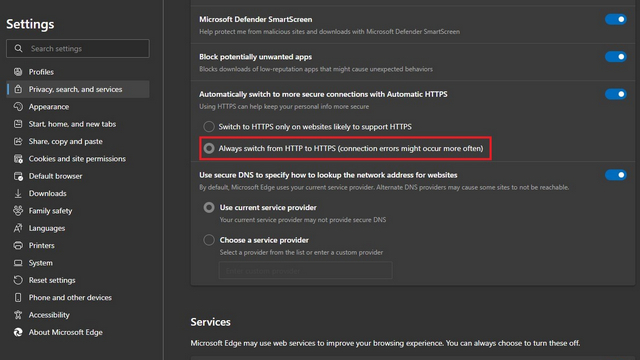The height and width of the screenshot is (360, 640).
Task: Open Cookies and site permissions section
Action: point(78,159)
